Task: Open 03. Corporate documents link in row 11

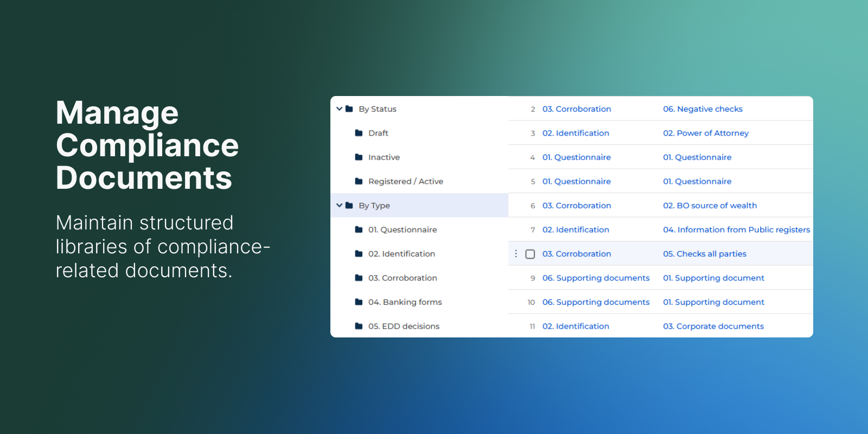Action: click(713, 326)
